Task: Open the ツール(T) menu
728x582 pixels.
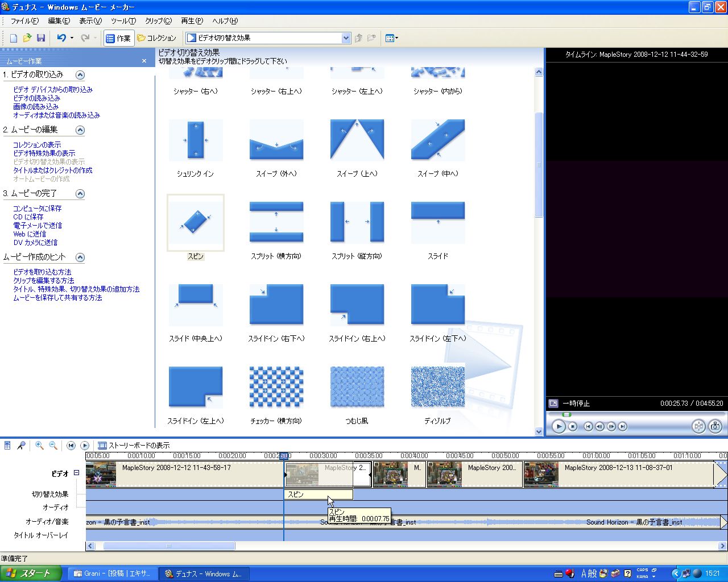Action: pyautogui.click(x=123, y=21)
